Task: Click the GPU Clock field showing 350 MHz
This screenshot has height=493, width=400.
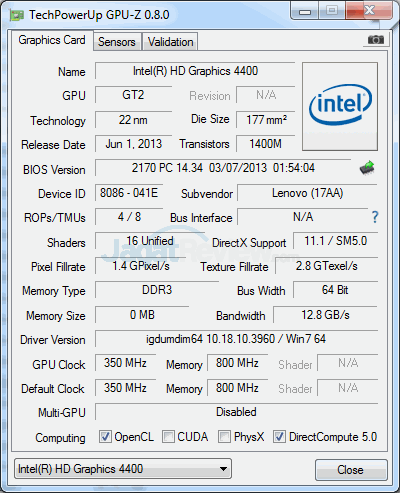Action: 125,363
